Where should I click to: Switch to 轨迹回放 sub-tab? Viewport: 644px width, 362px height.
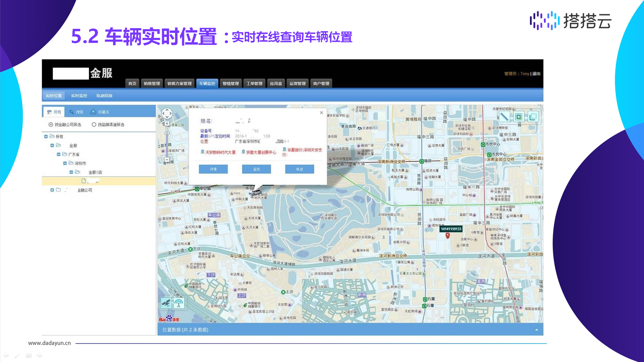(104, 96)
